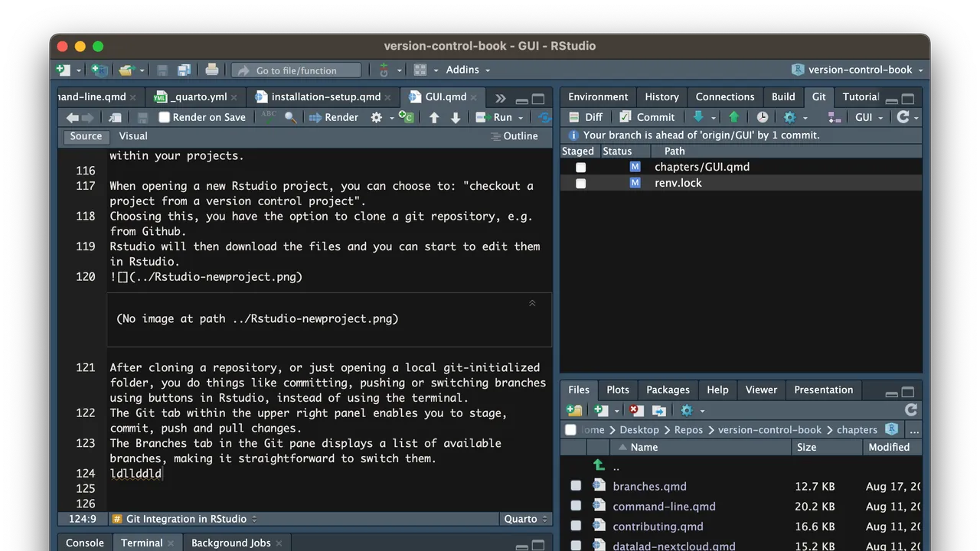Click the Diff button in Git pane
980x551 pixels.
coord(586,117)
